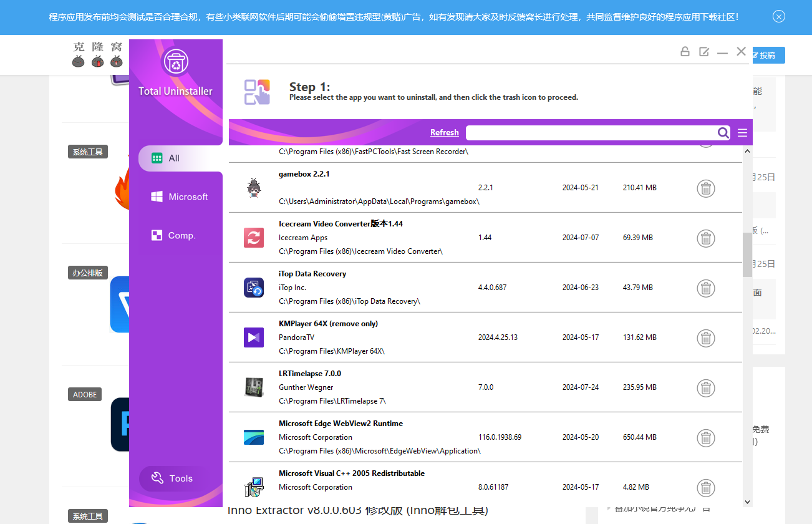Click install date 2024-07-24

tap(581, 387)
